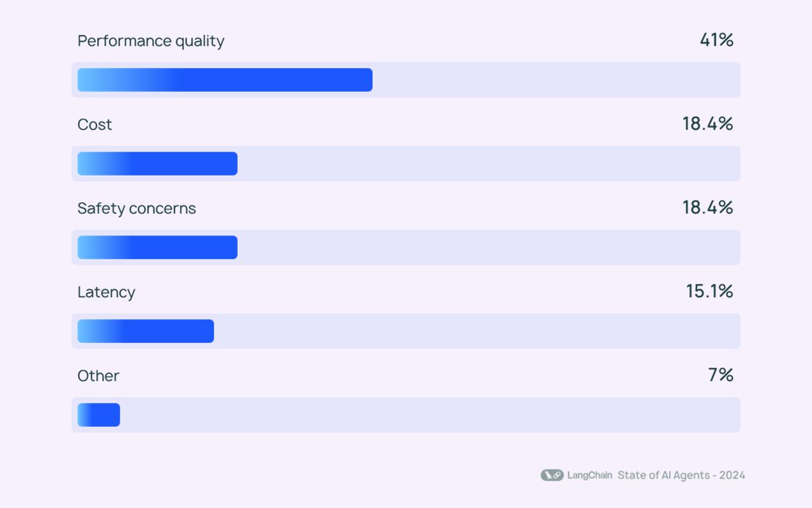The image size is (812, 508).
Task: Select the Cost label
Action: click(x=95, y=124)
